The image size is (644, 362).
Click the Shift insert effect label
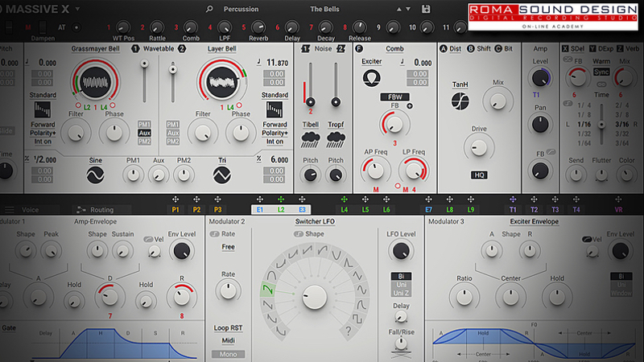pyautogui.click(x=484, y=48)
